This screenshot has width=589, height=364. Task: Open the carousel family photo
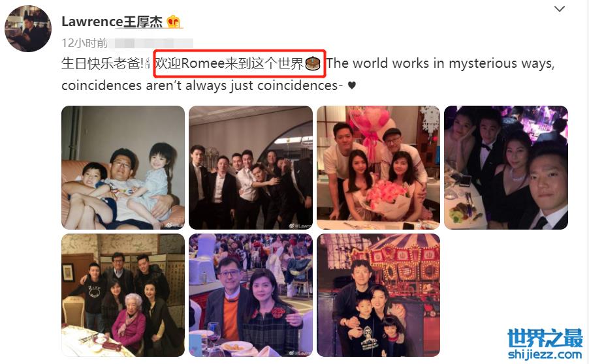pos(378,295)
